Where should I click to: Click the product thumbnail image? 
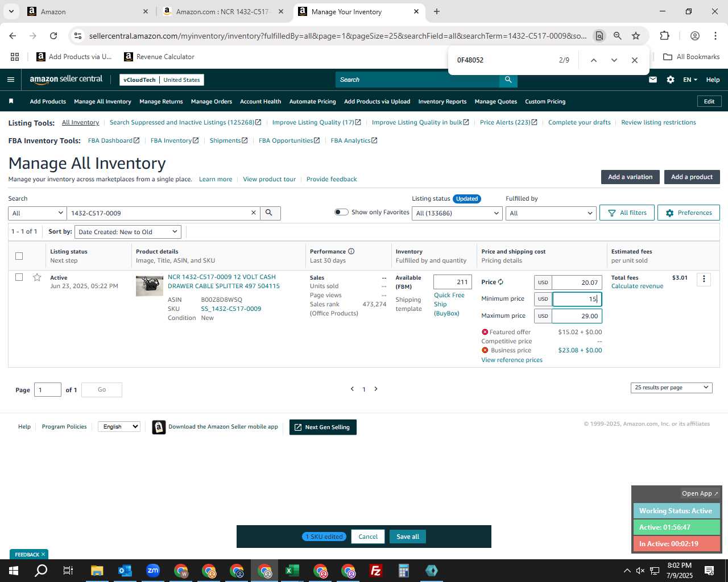tap(150, 285)
